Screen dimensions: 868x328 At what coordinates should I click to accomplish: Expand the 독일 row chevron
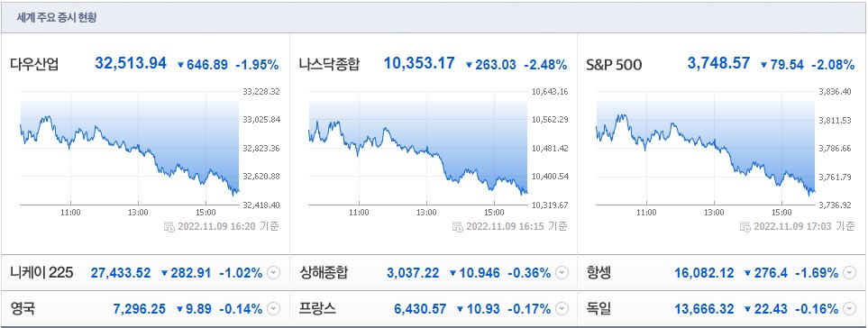click(850, 309)
